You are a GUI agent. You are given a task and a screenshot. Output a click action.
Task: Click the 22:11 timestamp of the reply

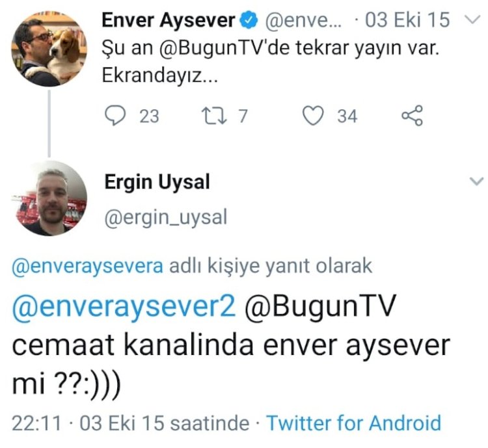[x=36, y=423]
